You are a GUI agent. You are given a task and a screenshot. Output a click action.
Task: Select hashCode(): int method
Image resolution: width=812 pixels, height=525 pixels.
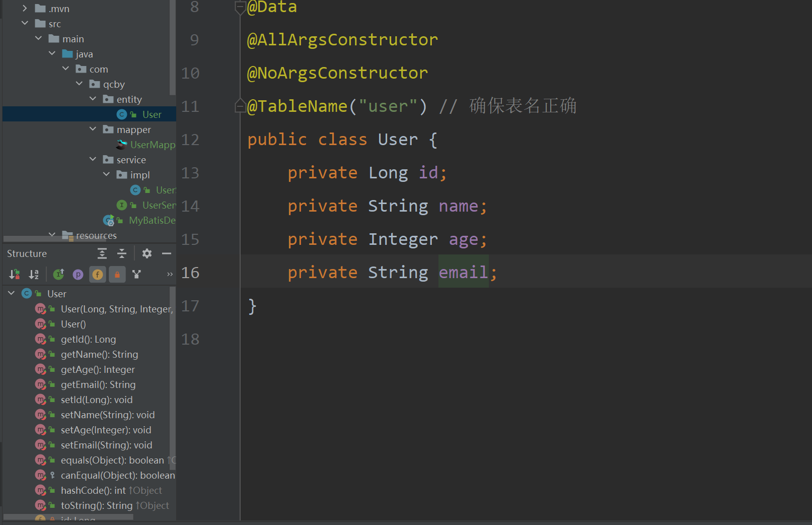coord(93,490)
